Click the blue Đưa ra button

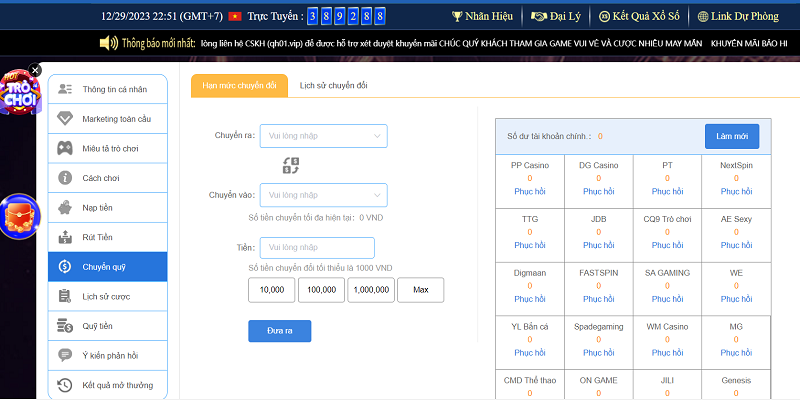coord(279,331)
